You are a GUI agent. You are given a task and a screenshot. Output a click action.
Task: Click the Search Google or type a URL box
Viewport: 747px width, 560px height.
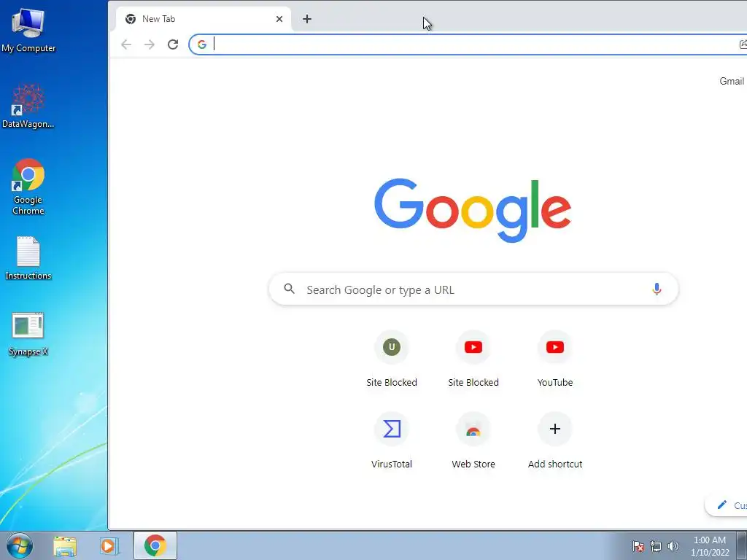coord(473,289)
